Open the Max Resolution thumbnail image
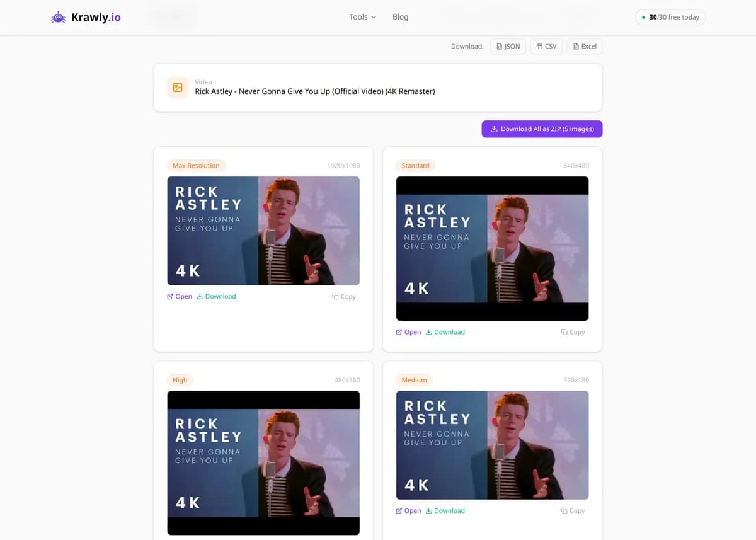The width and height of the screenshot is (756, 540). click(x=263, y=231)
